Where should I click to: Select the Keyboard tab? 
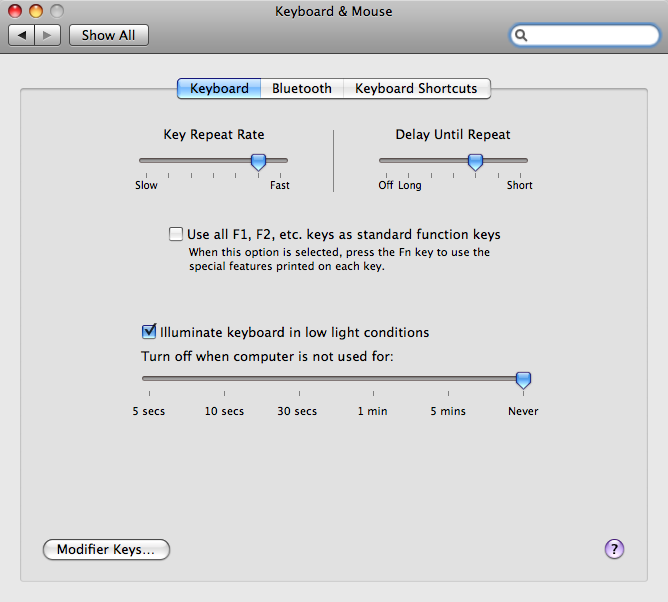click(219, 88)
